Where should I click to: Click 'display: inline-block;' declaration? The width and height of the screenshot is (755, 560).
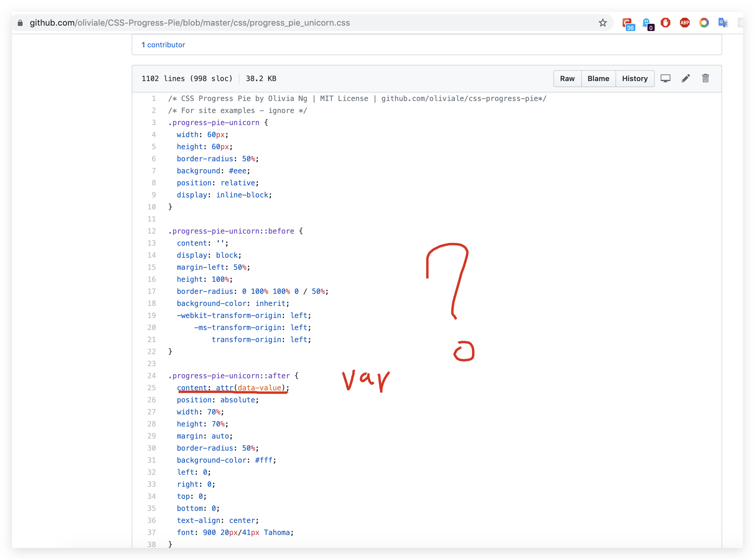224,195
